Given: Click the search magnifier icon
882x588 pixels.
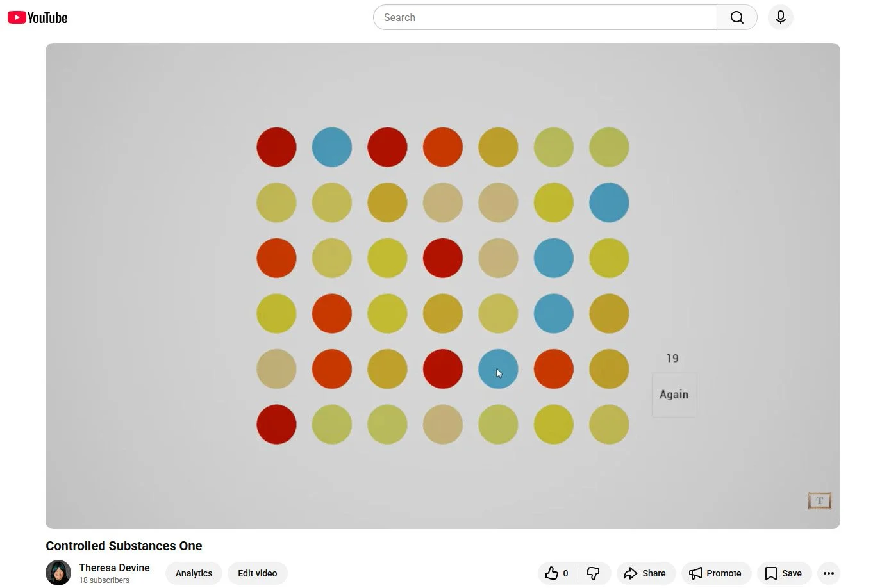Looking at the screenshot, I should [736, 17].
